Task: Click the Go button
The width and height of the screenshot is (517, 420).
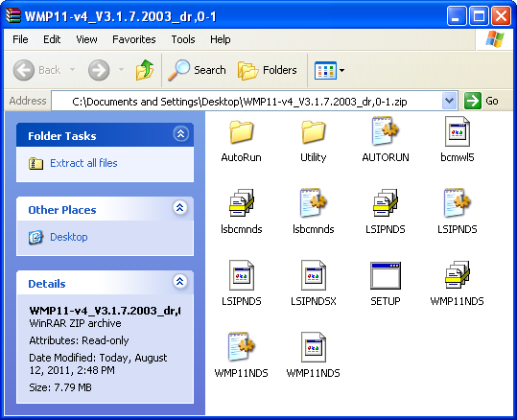Action: click(482, 101)
